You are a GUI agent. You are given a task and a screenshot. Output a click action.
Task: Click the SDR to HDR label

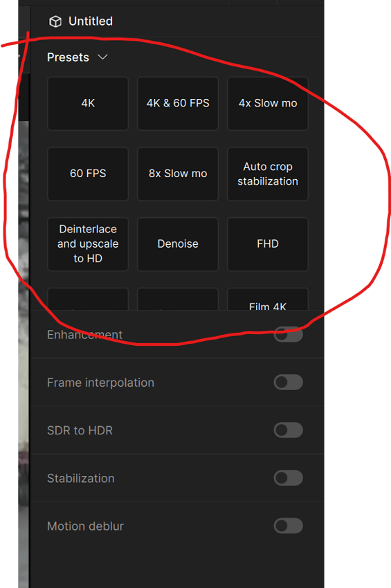click(x=80, y=430)
